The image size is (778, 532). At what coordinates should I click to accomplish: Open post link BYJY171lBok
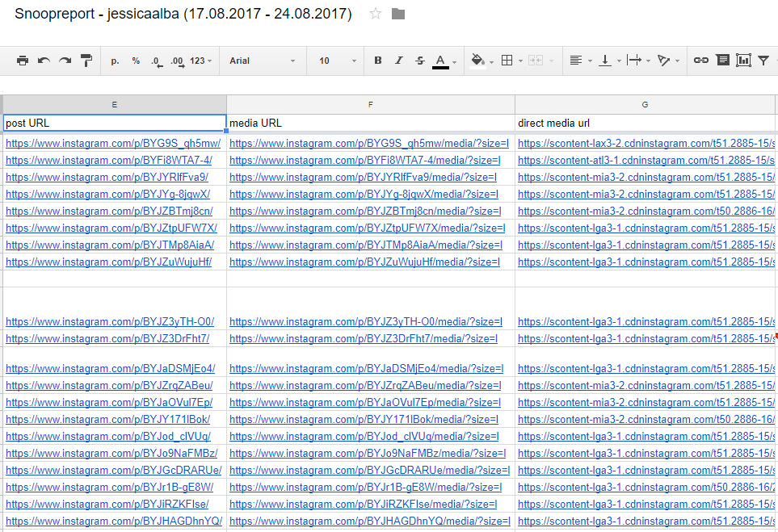(x=107, y=420)
